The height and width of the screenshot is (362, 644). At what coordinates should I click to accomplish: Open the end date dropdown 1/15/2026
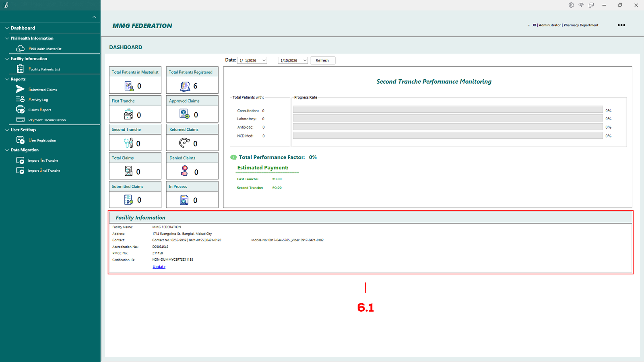pyautogui.click(x=305, y=60)
